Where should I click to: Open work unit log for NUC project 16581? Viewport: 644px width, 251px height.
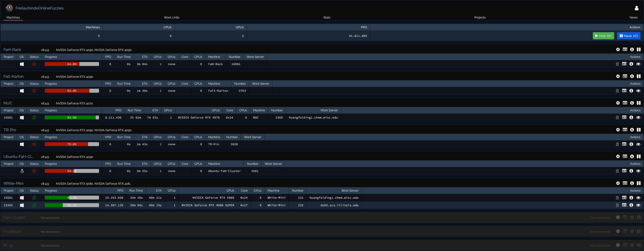(624, 118)
